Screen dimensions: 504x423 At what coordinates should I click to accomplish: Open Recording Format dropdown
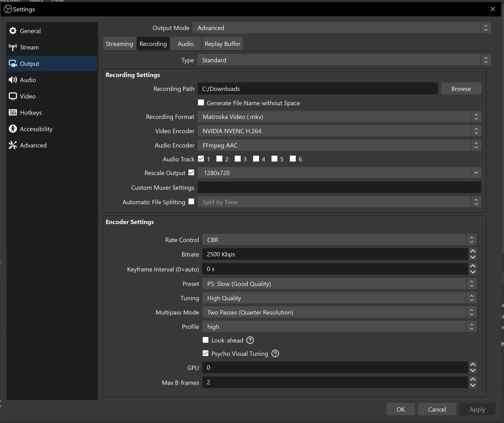coord(339,117)
